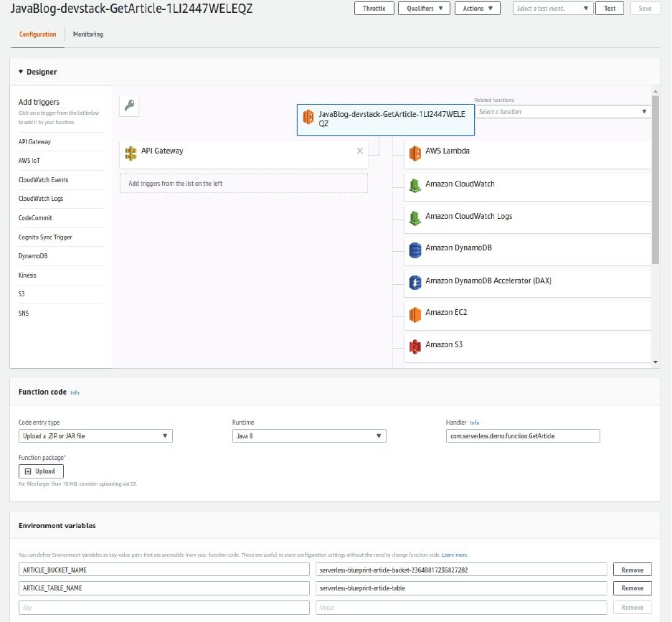Image resolution: width=672 pixels, height=622 pixels.
Task: Switch to the Monitoring tab
Action: pyautogui.click(x=88, y=34)
